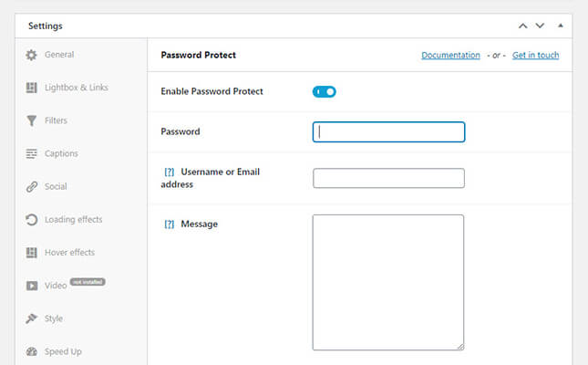Open the Get in touch link
This screenshot has height=365, width=588.
tap(535, 56)
